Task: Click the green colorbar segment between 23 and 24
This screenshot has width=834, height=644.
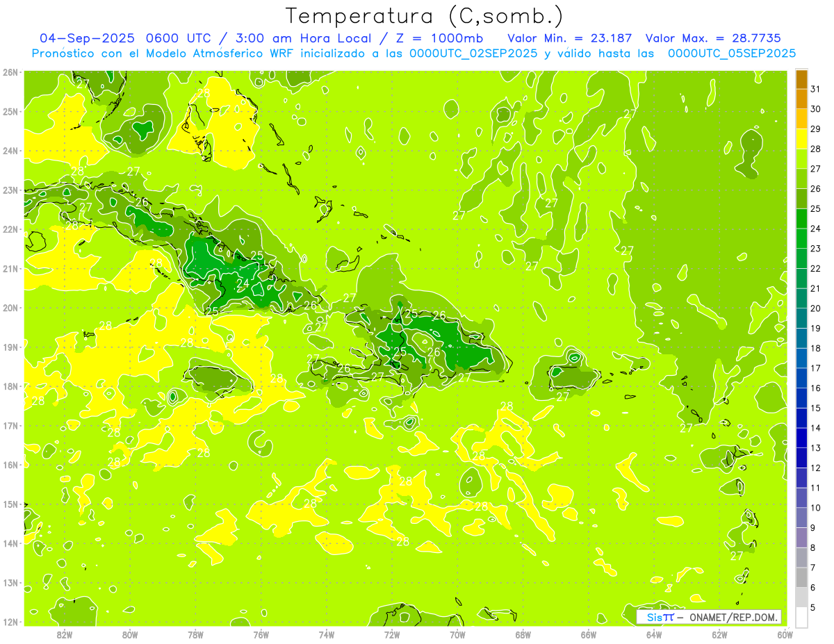Action: pos(801,238)
